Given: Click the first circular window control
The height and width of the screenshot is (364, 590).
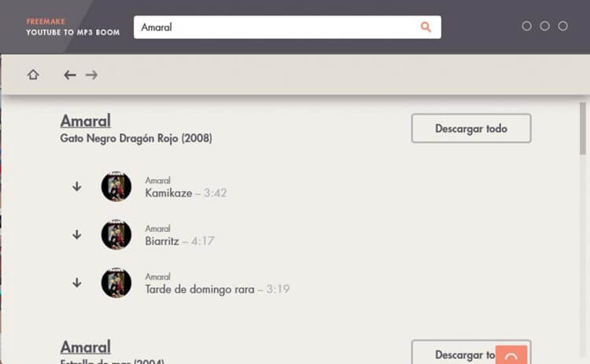Looking at the screenshot, I should [x=527, y=26].
